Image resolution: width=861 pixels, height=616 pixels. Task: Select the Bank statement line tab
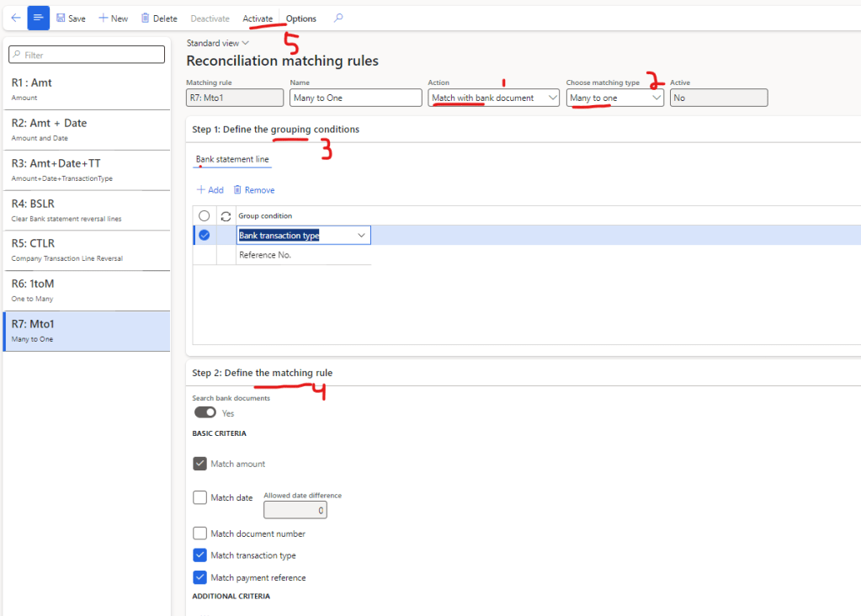coord(232,159)
